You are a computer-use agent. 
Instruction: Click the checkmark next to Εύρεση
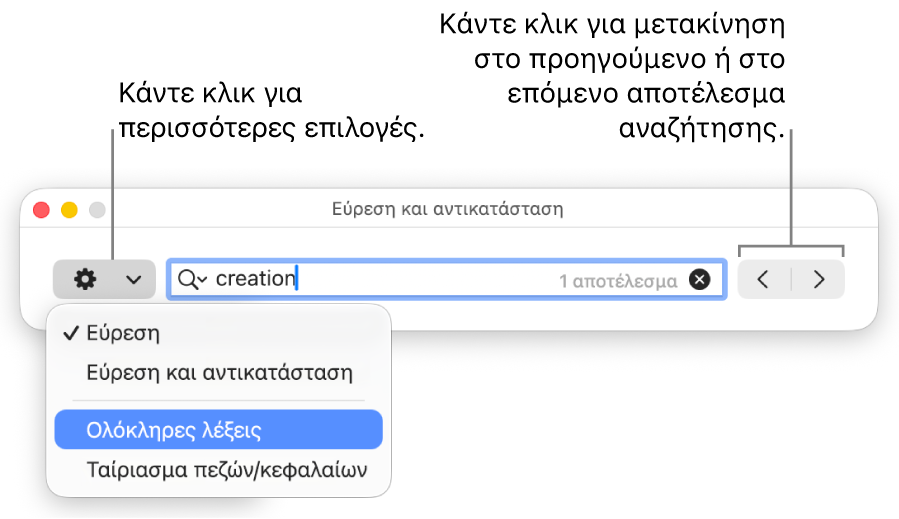pyautogui.click(x=71, y=333)
